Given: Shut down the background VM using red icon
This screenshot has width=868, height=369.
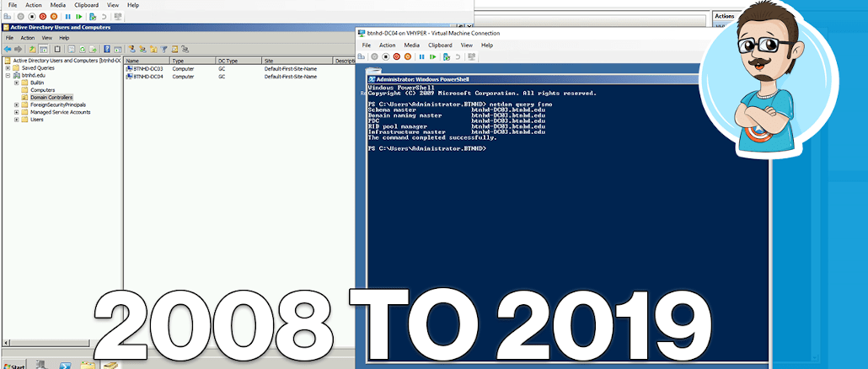Looking at the screenshot, I should [x=43, y=17].
